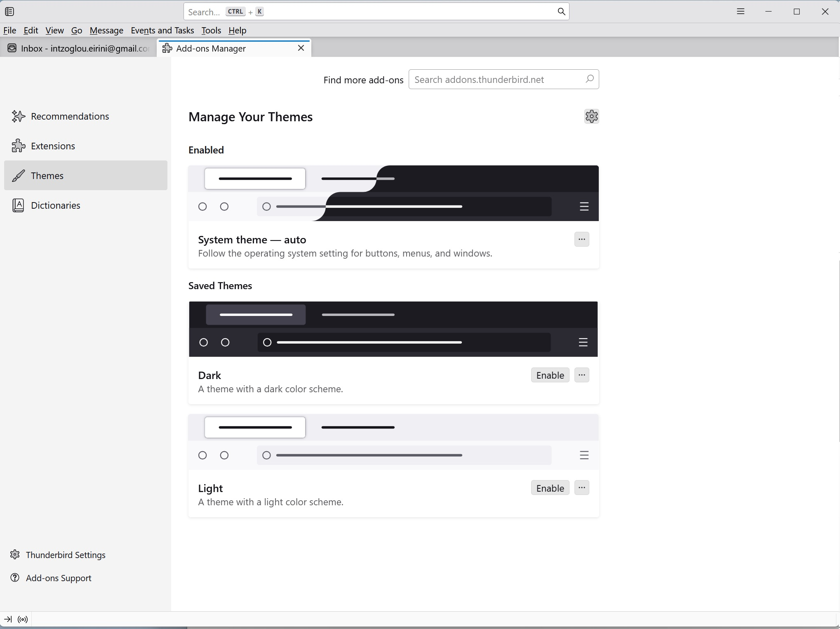Click the Extensions puzzle piece icon

tap(18, 146)
